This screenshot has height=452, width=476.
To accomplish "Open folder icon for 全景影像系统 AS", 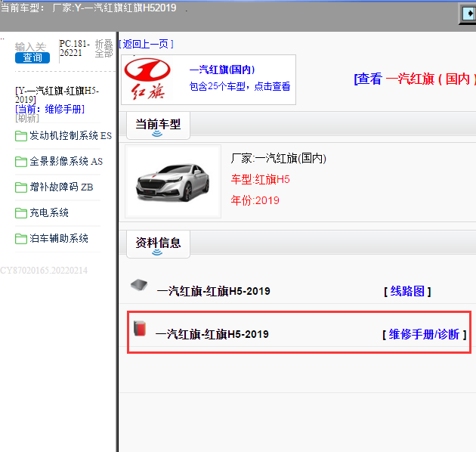I will point(21,162).
